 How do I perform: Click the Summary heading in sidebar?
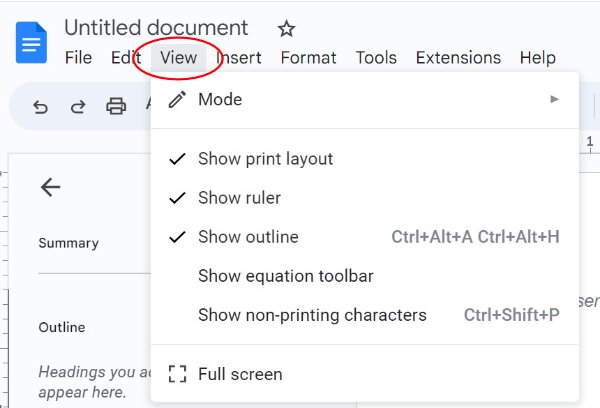click(68, 243)
